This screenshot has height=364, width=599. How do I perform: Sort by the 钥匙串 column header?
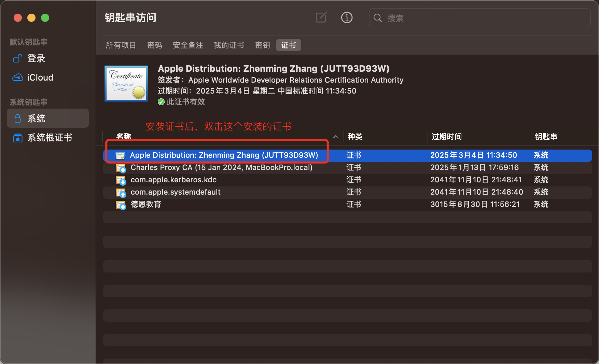coord(546,137)
